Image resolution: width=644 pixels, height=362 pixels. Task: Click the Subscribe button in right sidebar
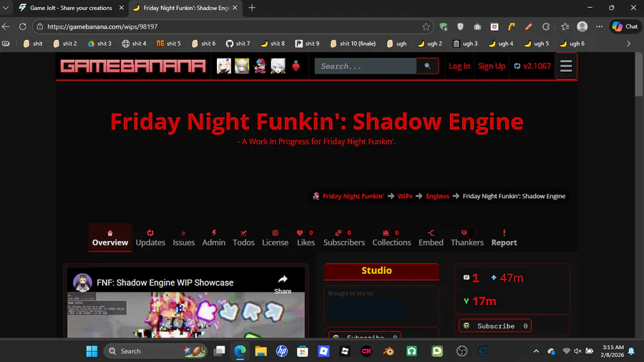[495, 326]
